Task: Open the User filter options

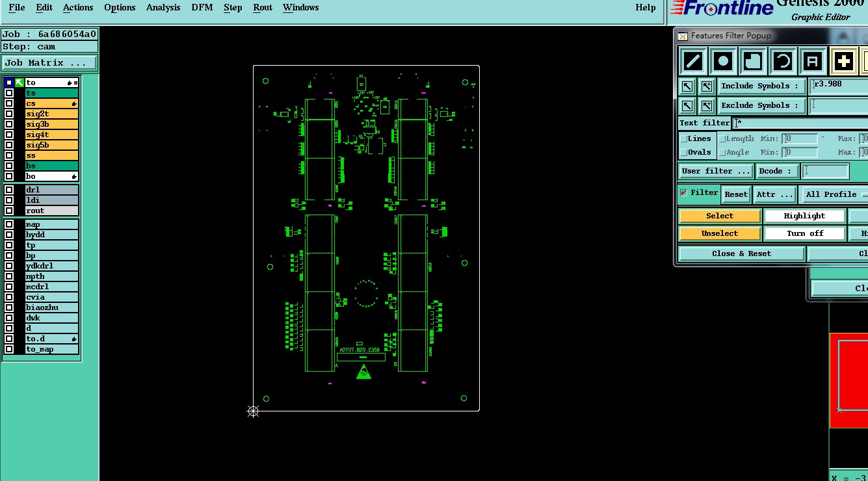Action: tap(716, 171)
